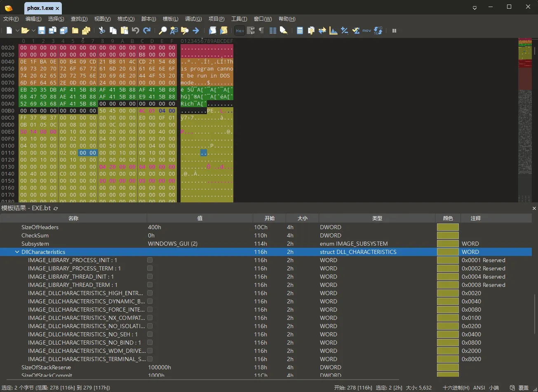Click the 大小 column header
The width and height of the screenshot is (538, 392).
303,218
